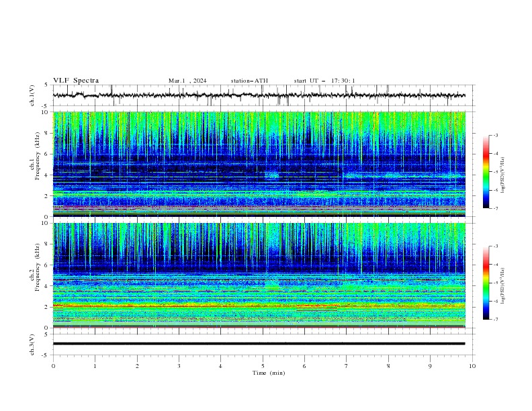Screen dimensions: 532x411
Task: Click the "VLF Spectra" plot title
Action: point(76,81)
